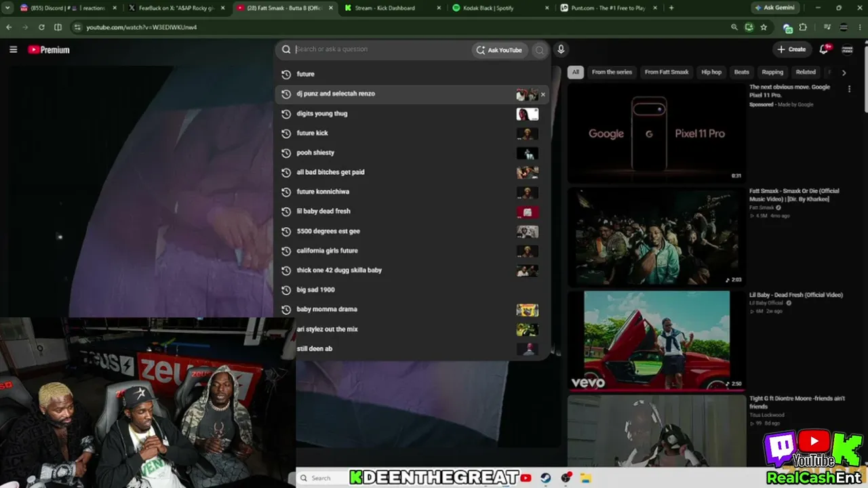868x488 pixels.
Task: Select the 'Beats' filter chip
Action: tap(742, 72)
